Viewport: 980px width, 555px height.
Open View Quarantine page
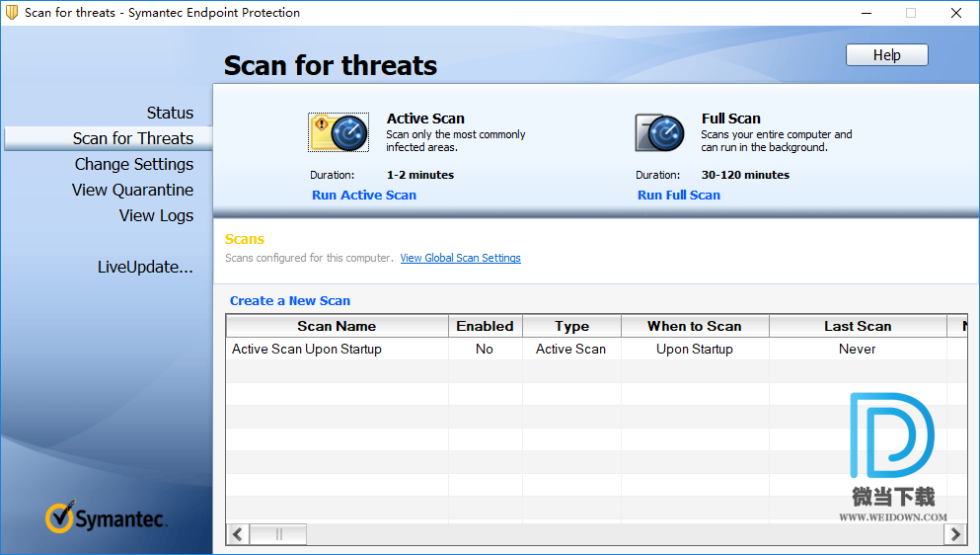coord(132,190)
